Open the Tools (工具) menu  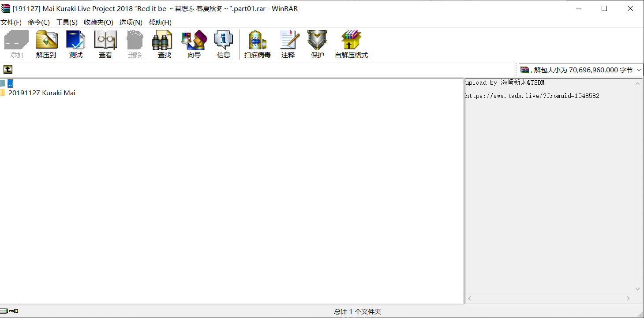coord(67,22)
